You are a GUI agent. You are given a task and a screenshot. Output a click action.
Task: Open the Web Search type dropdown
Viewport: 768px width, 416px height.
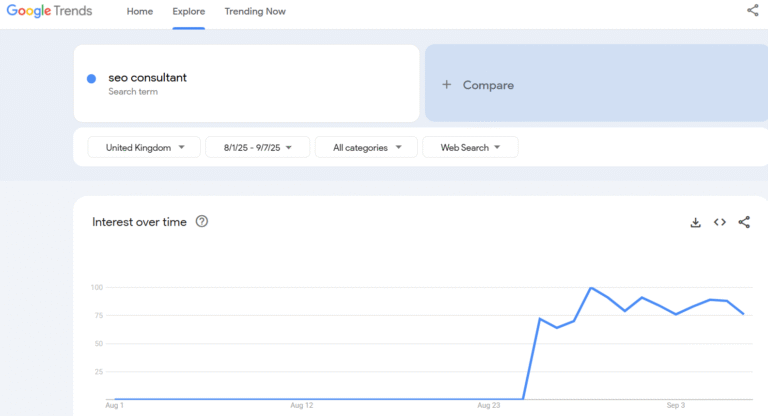470,147
